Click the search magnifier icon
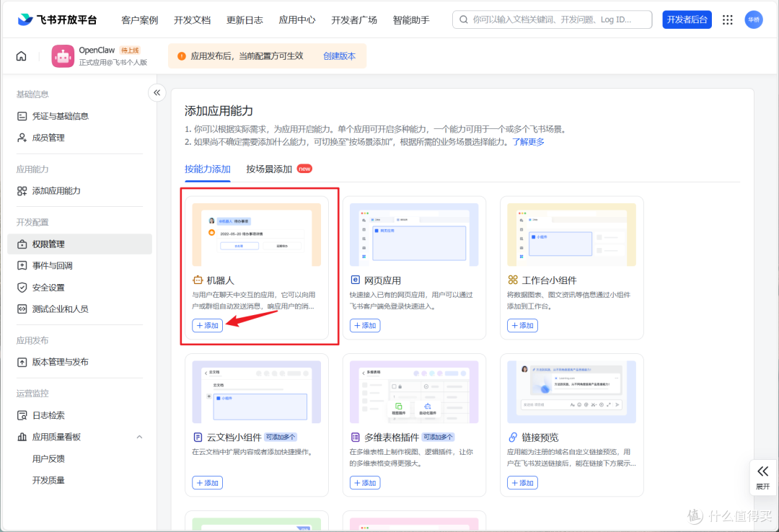This screenshot has width=779, height=532. point(464,20)
